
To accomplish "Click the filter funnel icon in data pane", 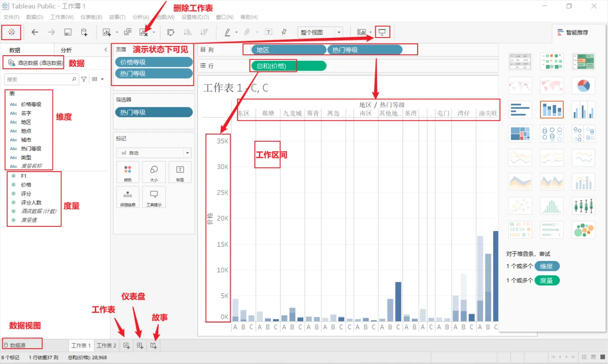I will click(84, 79).
